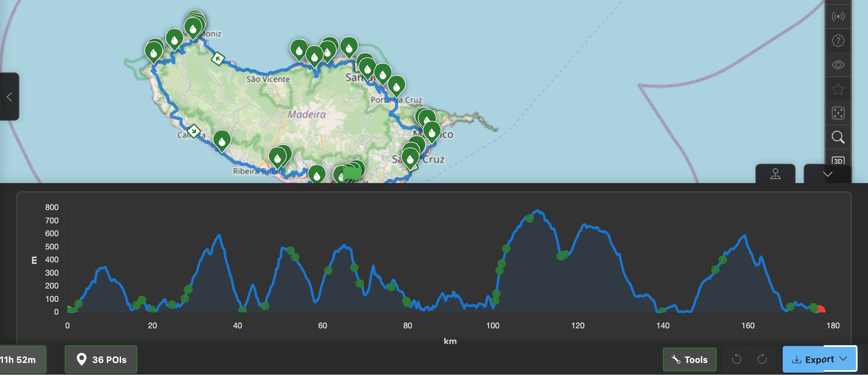Enable the 3D map view
Image resolution: width=868 pixels, height=375 pixels.
tap(838, 161)
